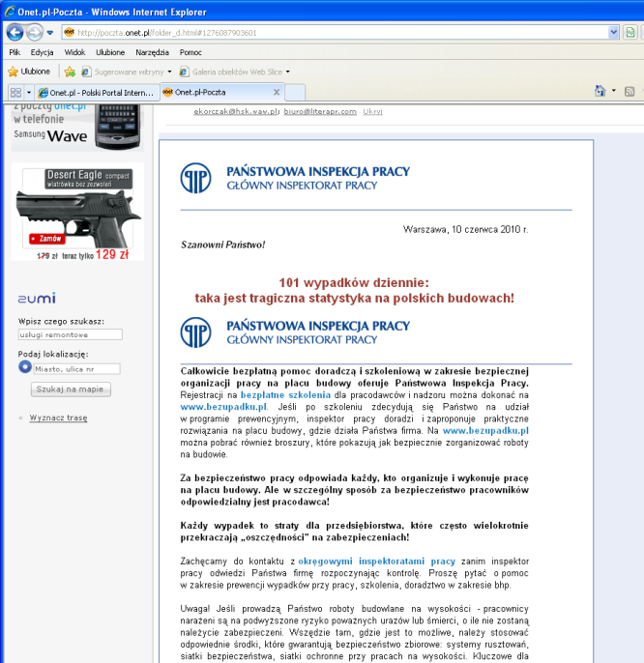
Task: Click the Quick Tabs grid icon
Action: (x=15, y=92)
